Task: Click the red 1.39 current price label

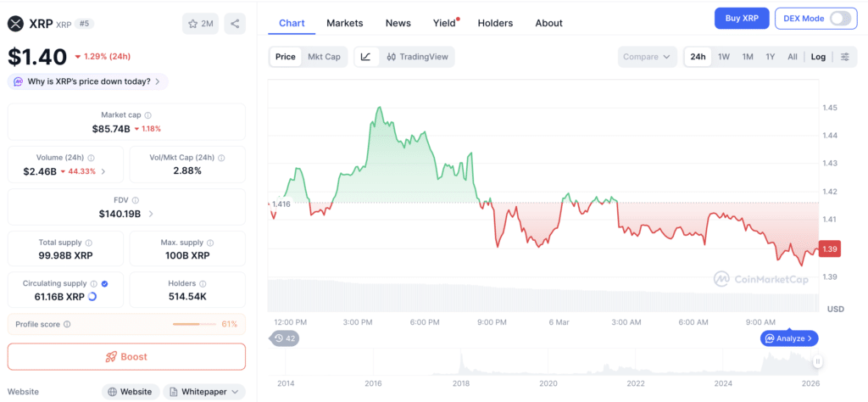Action: tap(829, 249)
